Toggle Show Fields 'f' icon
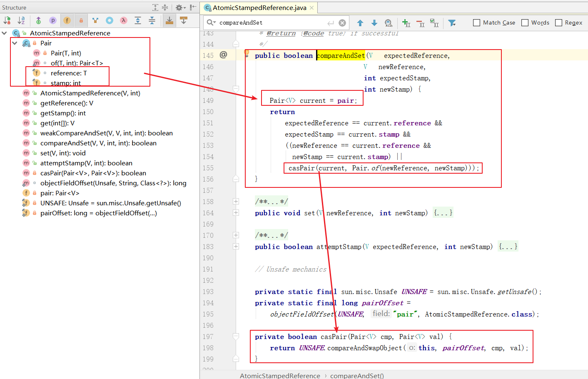The height and width of the screenshot is (379, 588). point(67,20)
